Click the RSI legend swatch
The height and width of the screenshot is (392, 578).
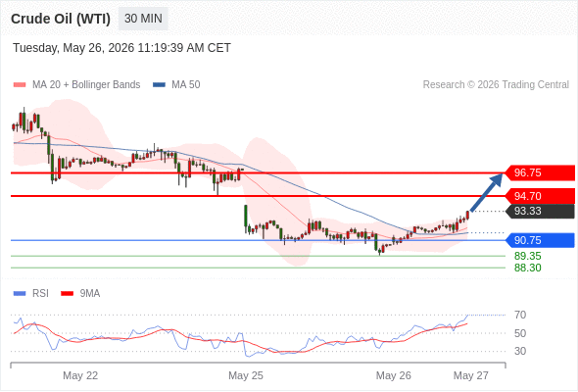(20, 294)
